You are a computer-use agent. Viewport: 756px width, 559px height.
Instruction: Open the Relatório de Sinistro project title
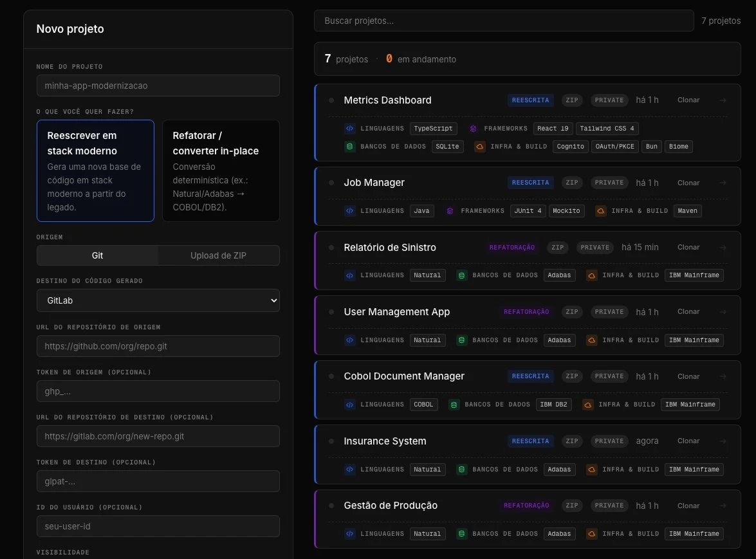[389, 247]
